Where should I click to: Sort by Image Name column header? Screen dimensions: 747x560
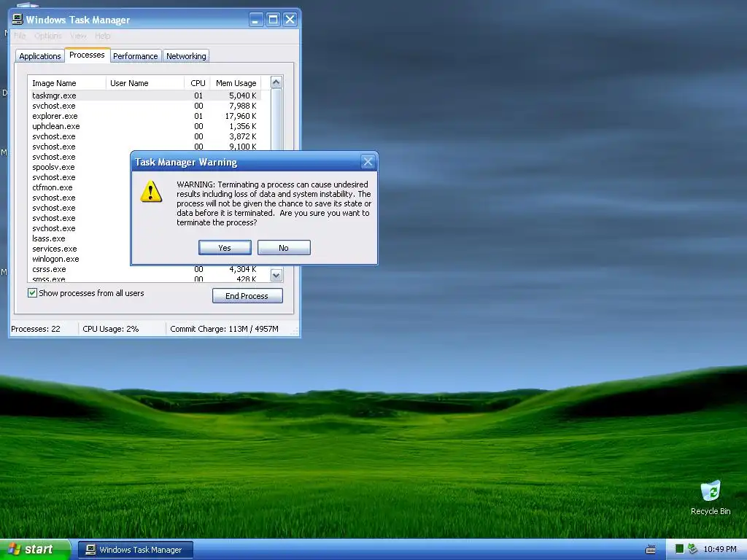pyautogui.click(x=66, y=83)
